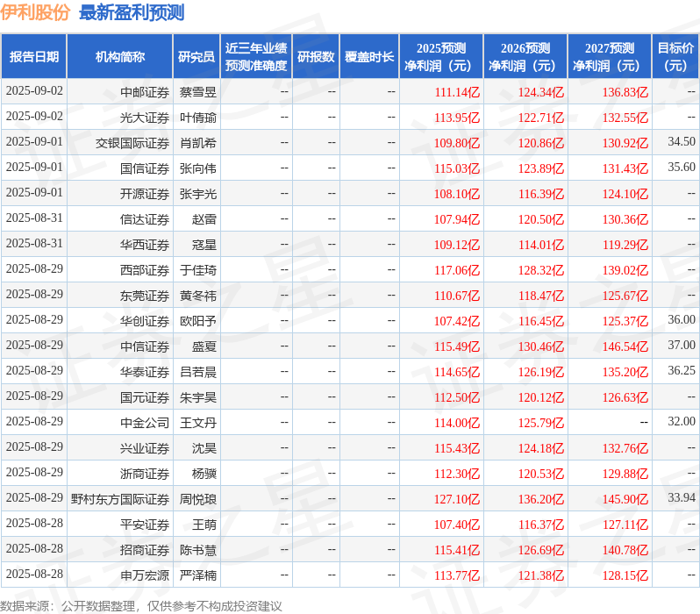The image size is (700, 614).
Task: Click target price 36.00
Action: click(682, 320)
